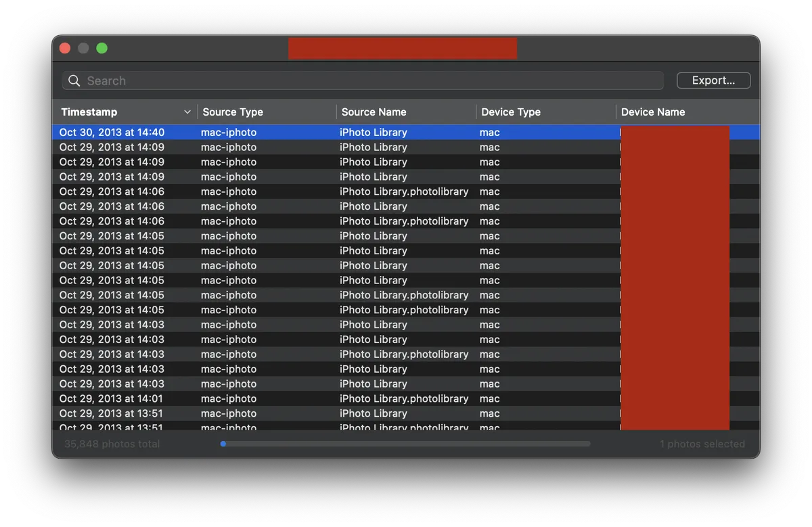Click the 1 photos selected status text
The width and height of the screenshot is (812, 527).
click(702, 444)
